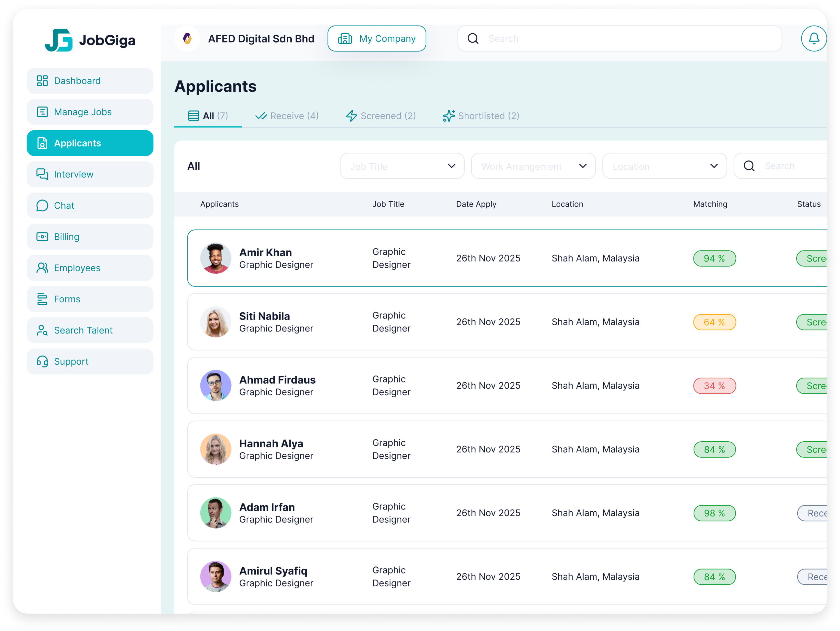This screenshot has height=631, width=840.
Task: Open the Job Title dropdown
Action: pyautogui.click(x=402, y=166)
